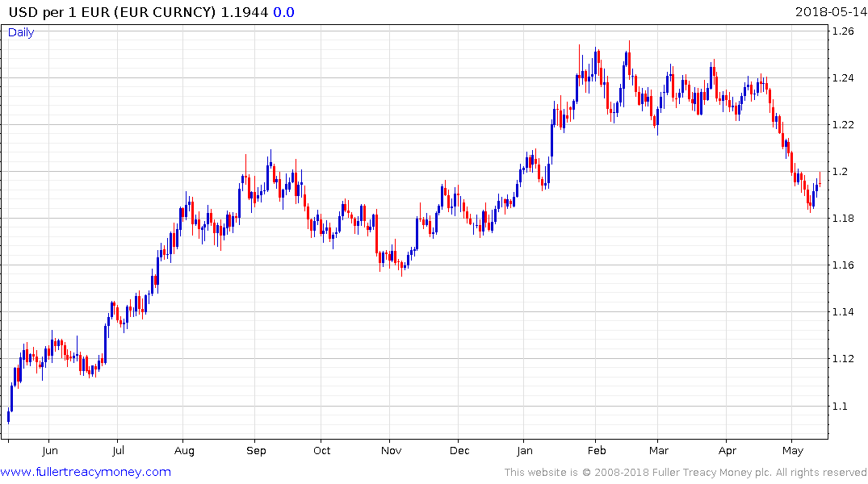Click the Nov month label

point(392,451)
